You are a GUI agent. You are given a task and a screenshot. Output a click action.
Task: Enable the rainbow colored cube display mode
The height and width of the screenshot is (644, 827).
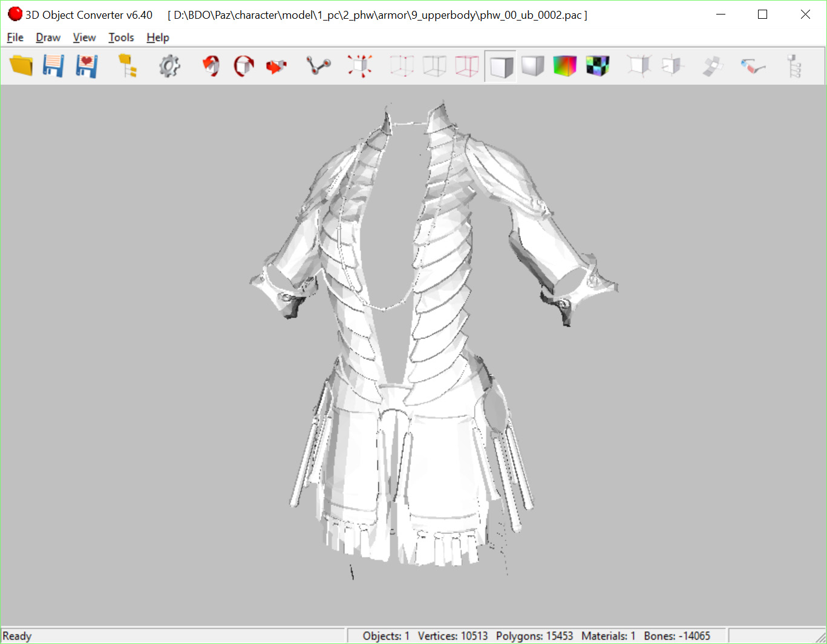[565, 65]
